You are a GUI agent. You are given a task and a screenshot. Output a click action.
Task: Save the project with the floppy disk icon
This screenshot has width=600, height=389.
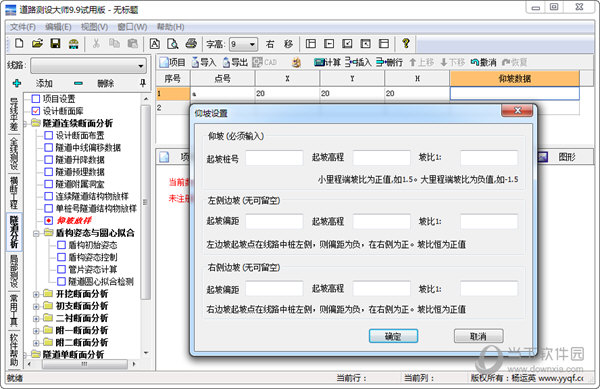pyautogui.click(x=55, y=44)
